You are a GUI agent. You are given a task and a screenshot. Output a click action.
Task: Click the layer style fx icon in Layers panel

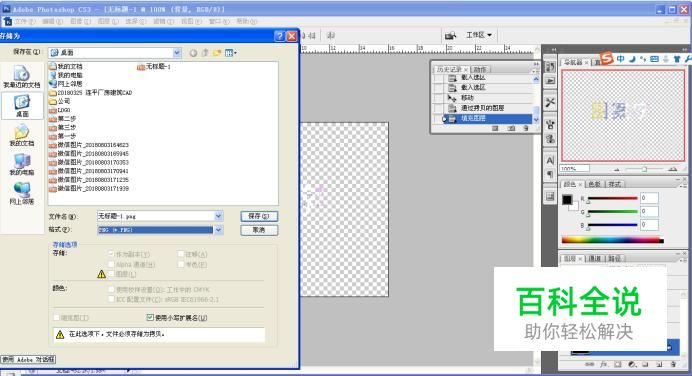603,365
